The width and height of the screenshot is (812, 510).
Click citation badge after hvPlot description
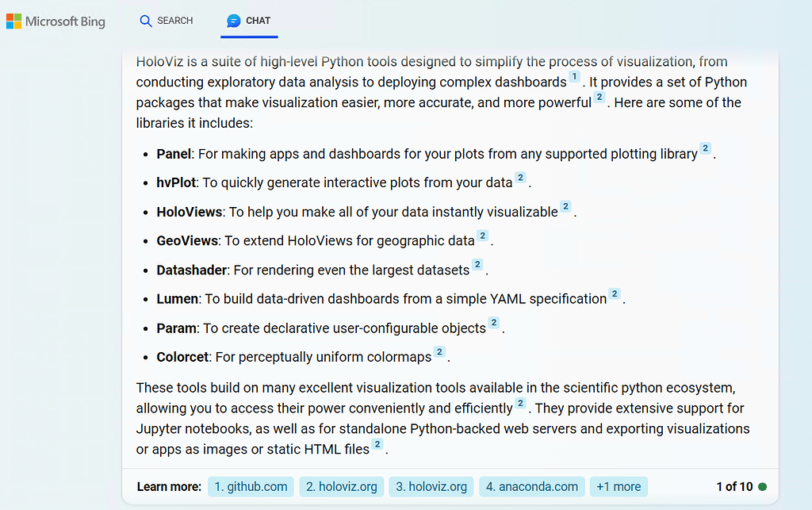520,178
